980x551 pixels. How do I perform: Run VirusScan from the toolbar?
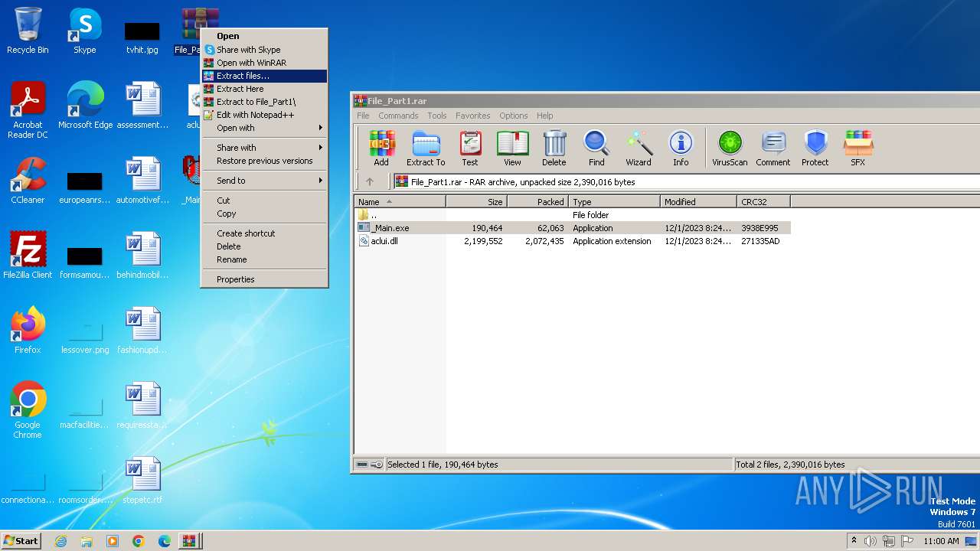coord(730,148)
